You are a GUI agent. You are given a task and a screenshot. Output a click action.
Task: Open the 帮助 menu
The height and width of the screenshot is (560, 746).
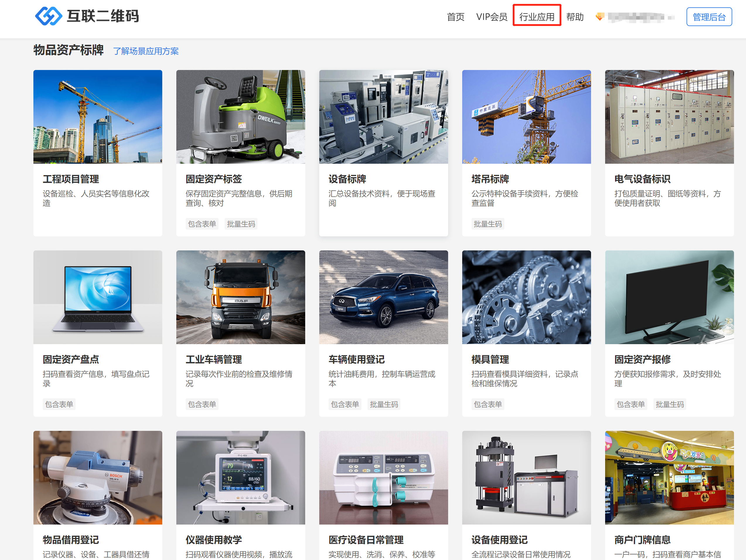tap(575, 17)
